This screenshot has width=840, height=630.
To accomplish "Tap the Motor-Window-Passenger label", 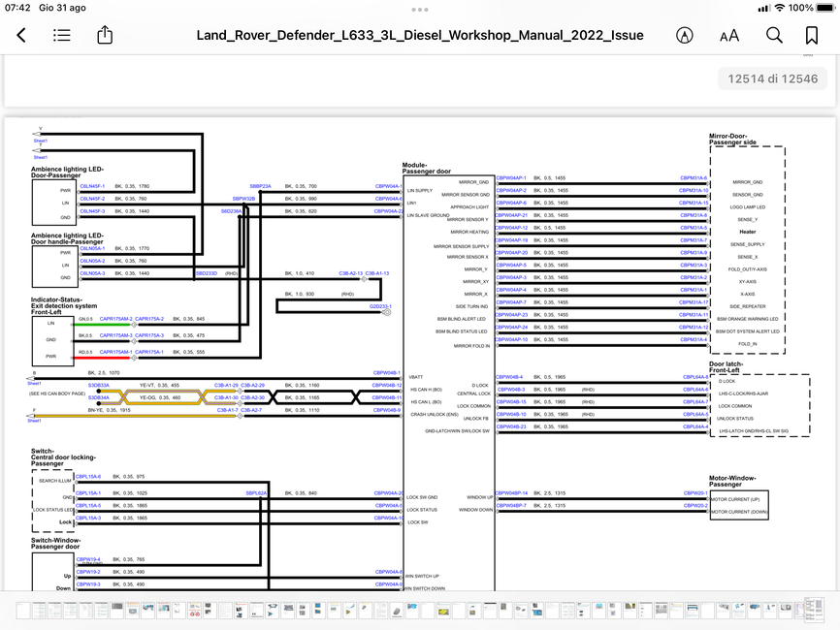I will pos(732,481).
